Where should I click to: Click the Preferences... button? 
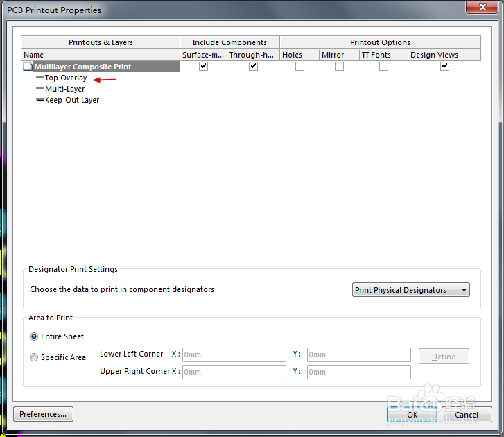click(43, 414)
